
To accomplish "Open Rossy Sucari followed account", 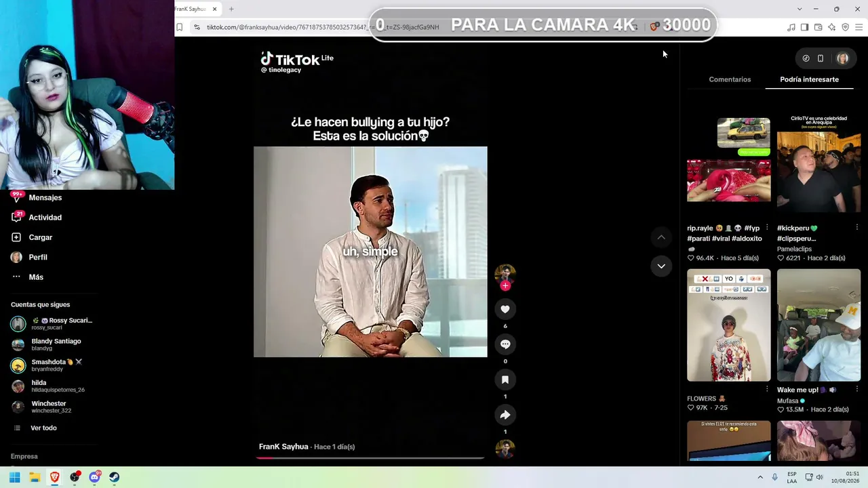I will [52, 323].
